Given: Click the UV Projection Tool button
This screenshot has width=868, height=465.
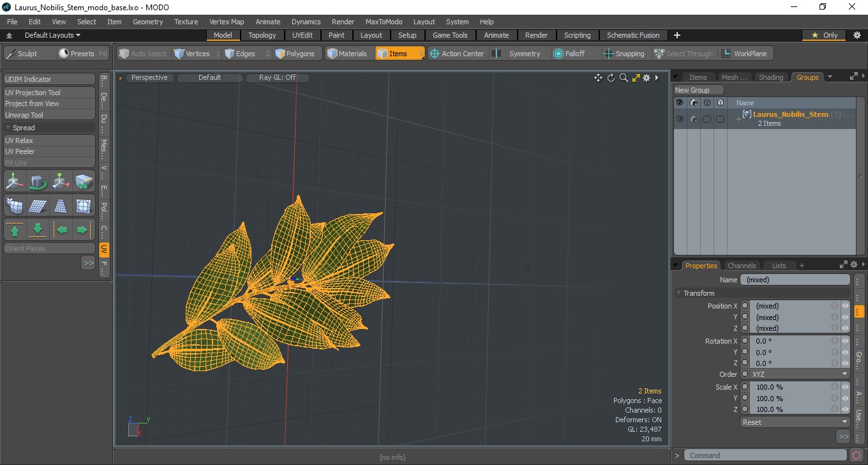Looking at the screenshot, I should click(x=49, y=93).
